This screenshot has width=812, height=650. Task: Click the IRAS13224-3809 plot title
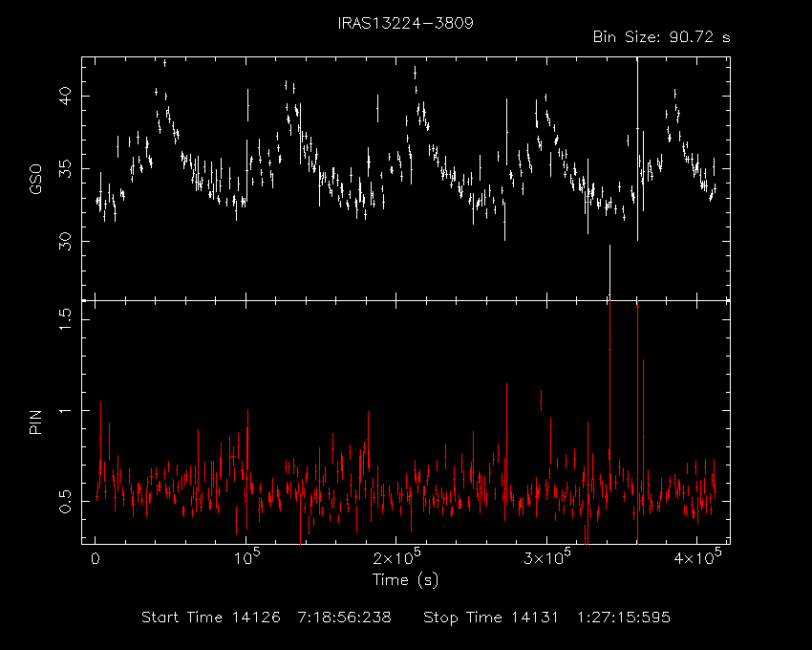(x=405, y=23)
